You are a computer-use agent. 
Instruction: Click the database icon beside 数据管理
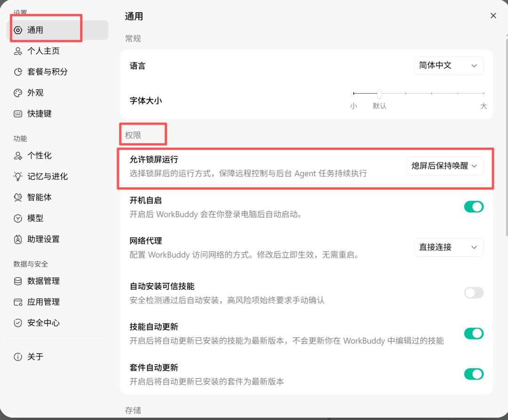(18, 281)
